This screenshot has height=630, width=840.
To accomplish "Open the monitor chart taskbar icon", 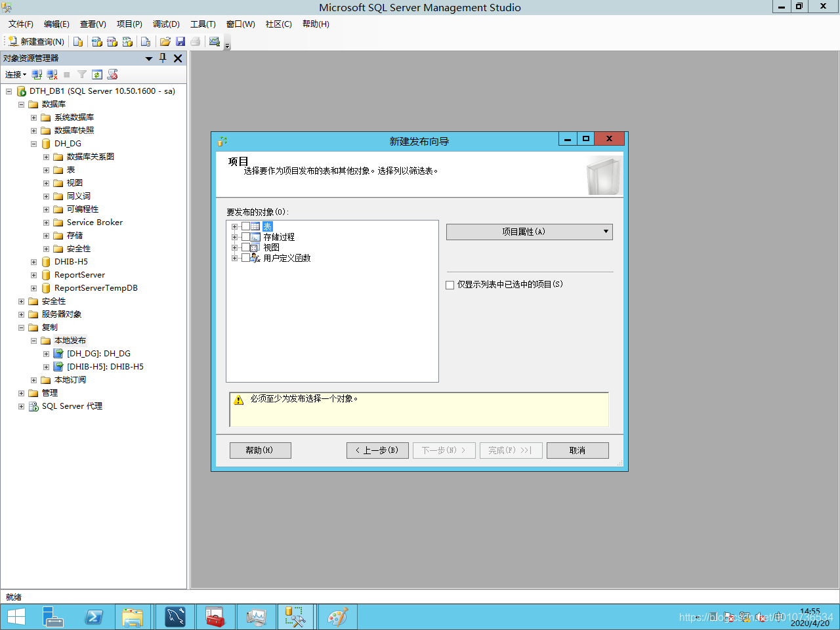I will tap(256, 617).
